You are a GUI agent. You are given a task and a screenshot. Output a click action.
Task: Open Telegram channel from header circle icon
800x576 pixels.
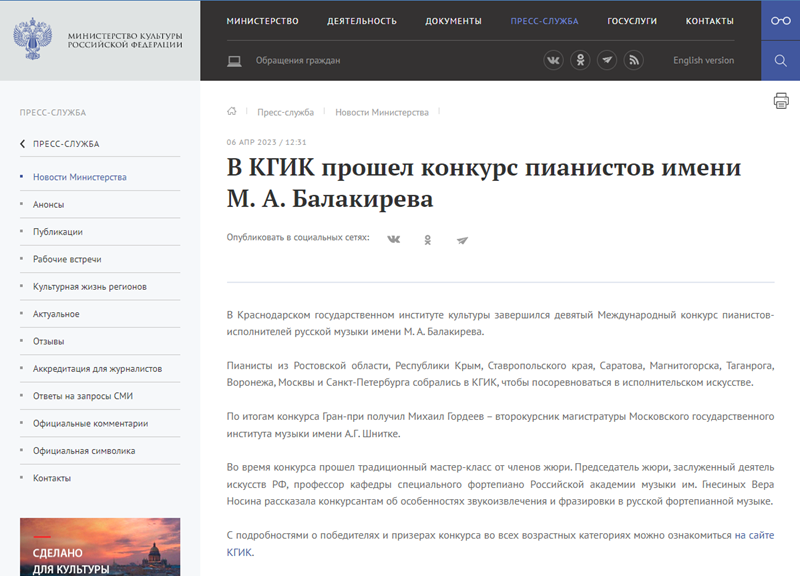click(607, 60)
